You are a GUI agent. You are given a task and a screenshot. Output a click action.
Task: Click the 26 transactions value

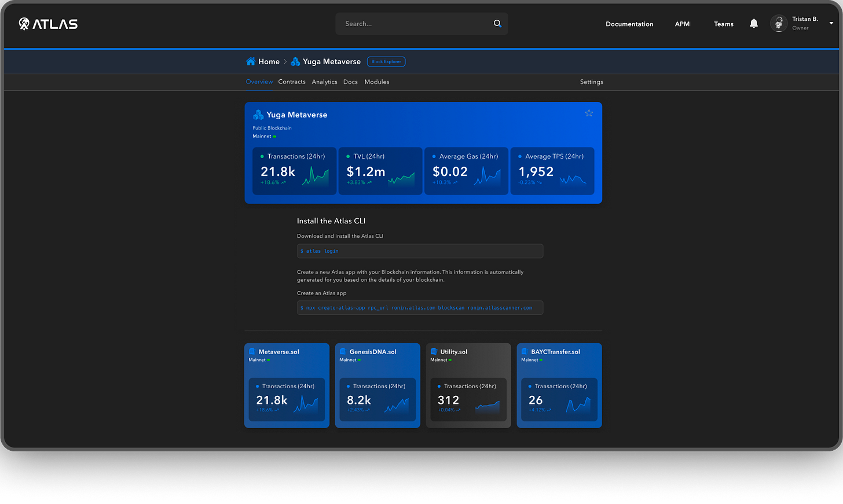click(x=536, y=400)
